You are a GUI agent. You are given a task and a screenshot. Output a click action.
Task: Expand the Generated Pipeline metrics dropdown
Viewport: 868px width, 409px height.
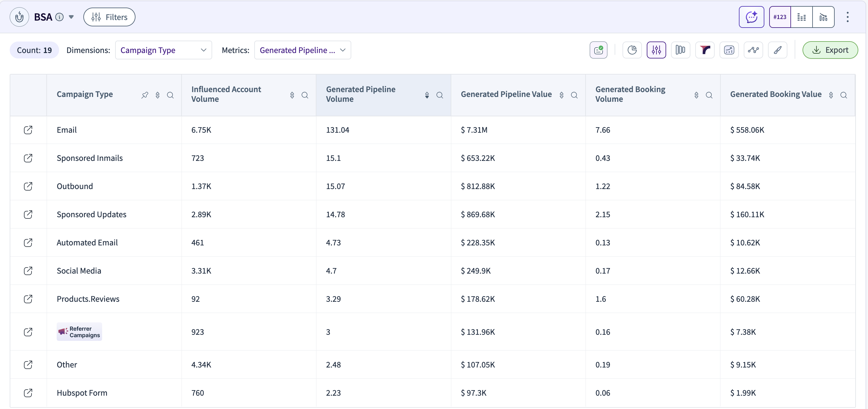[302, 50]
